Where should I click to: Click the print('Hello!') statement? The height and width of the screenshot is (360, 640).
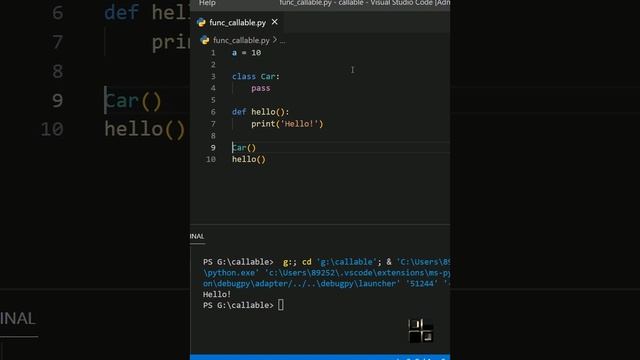[x=287, y=124]
